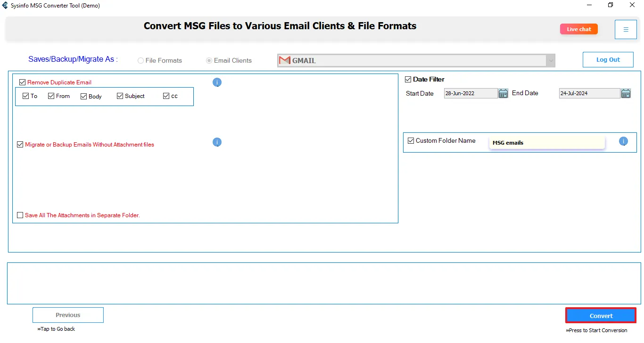The height and width of the screenshot is (343, 644).
Task: Uncheck Remove Duplicate Email checkbox
Action: (22, 82)
